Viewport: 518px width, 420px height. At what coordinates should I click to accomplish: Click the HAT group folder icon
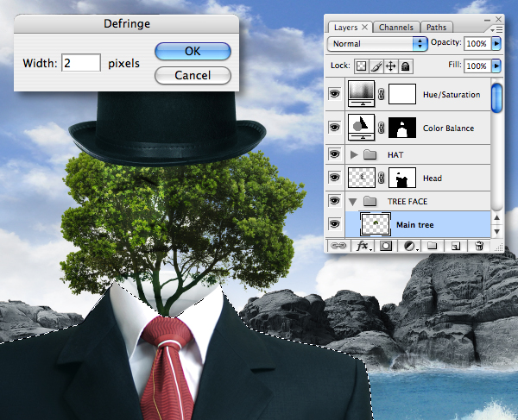click(370, 154)
